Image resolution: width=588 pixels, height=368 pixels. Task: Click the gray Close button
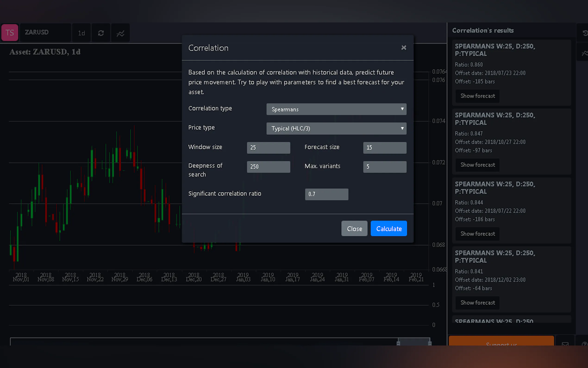point(354,228)
